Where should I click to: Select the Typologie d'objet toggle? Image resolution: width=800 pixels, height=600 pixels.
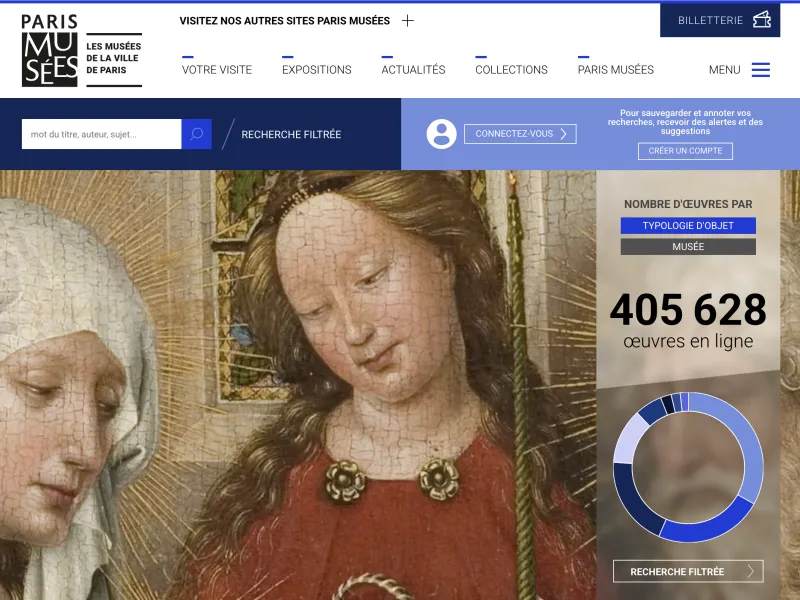(x=688, y=226)
